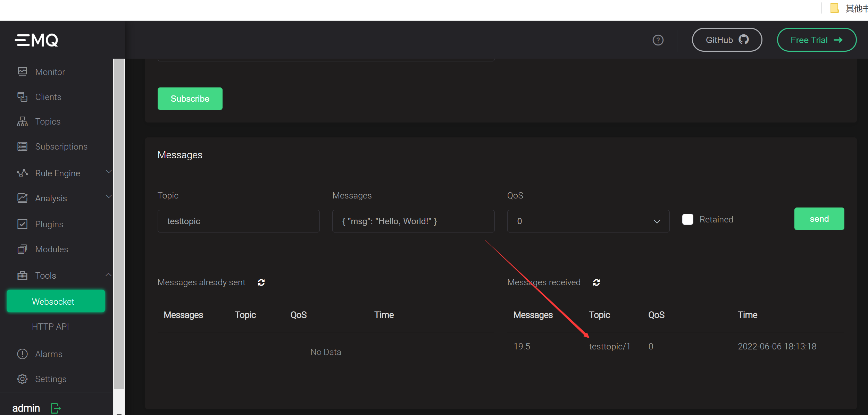Click the Topics hierarchy icon

click(x=22, y=122)
